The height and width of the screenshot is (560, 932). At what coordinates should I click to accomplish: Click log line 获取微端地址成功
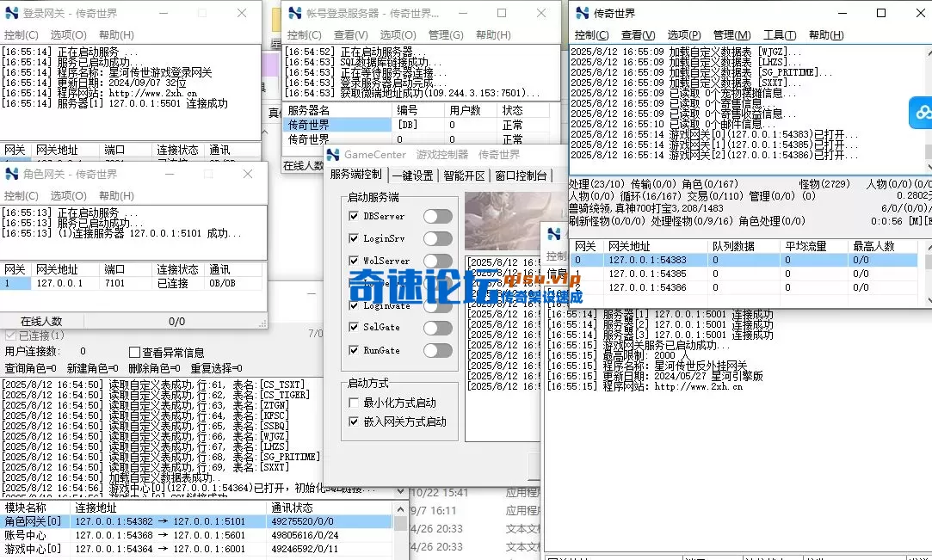click(412, 93)
